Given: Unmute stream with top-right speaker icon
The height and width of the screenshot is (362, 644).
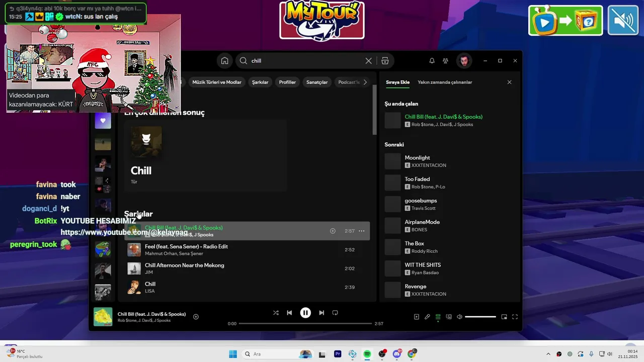Looking at the screenshot, I should point(623,21).
